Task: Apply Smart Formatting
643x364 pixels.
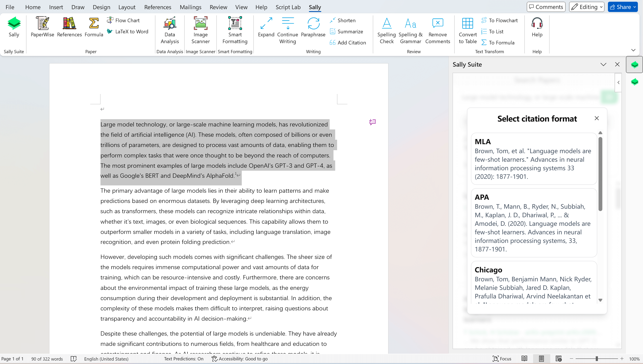Action: (235, 30)
